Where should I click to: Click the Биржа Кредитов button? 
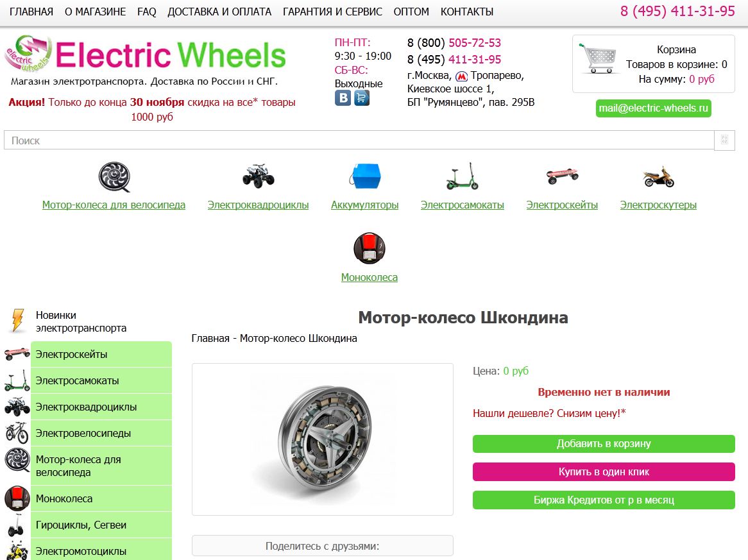[604, 500]
